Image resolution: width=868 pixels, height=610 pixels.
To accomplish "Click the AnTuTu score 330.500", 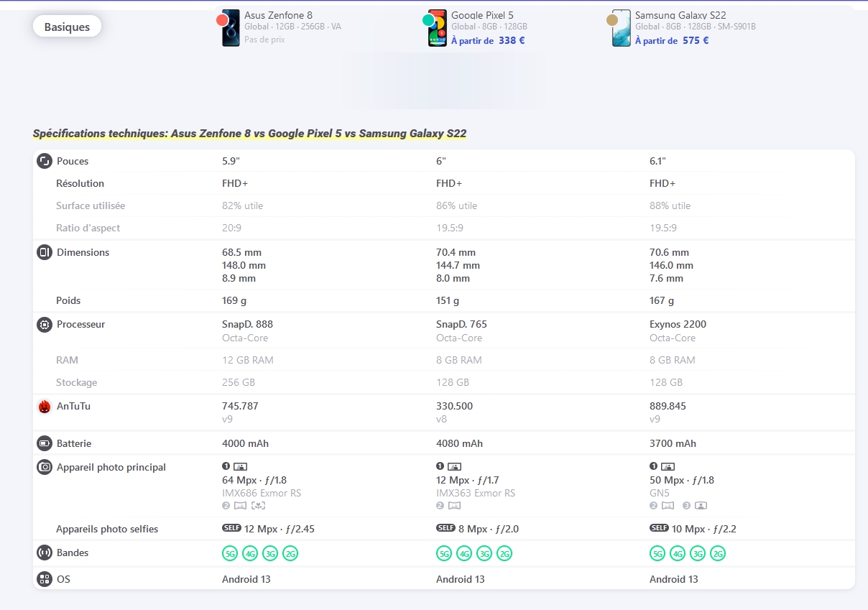I will pyautogui.click(x=454, y=406).
